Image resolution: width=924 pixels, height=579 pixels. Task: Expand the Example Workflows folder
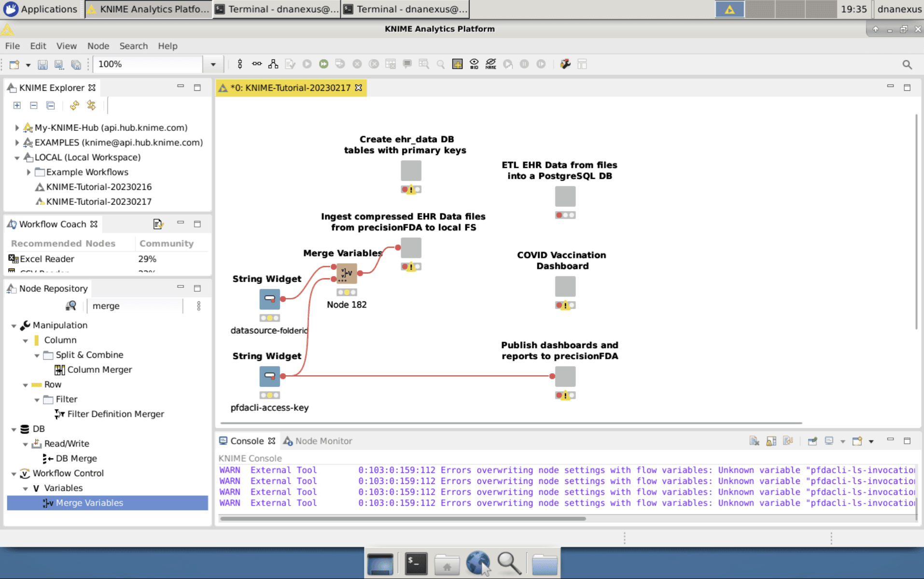[x=28, y=172]
